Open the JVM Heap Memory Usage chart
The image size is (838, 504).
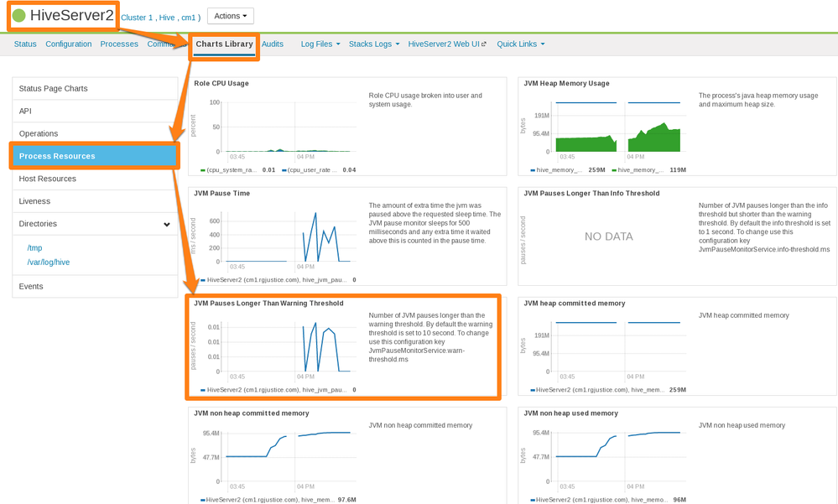pos(677,127)
